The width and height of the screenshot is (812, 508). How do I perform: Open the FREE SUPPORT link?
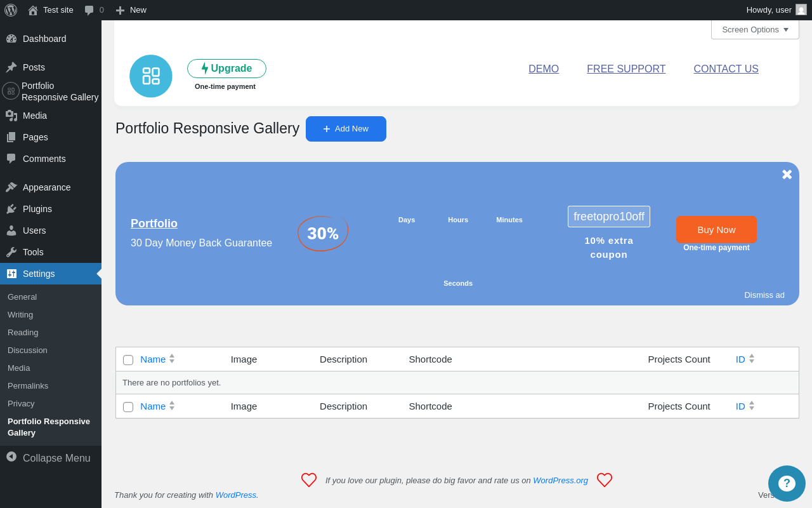coord(626,69)
